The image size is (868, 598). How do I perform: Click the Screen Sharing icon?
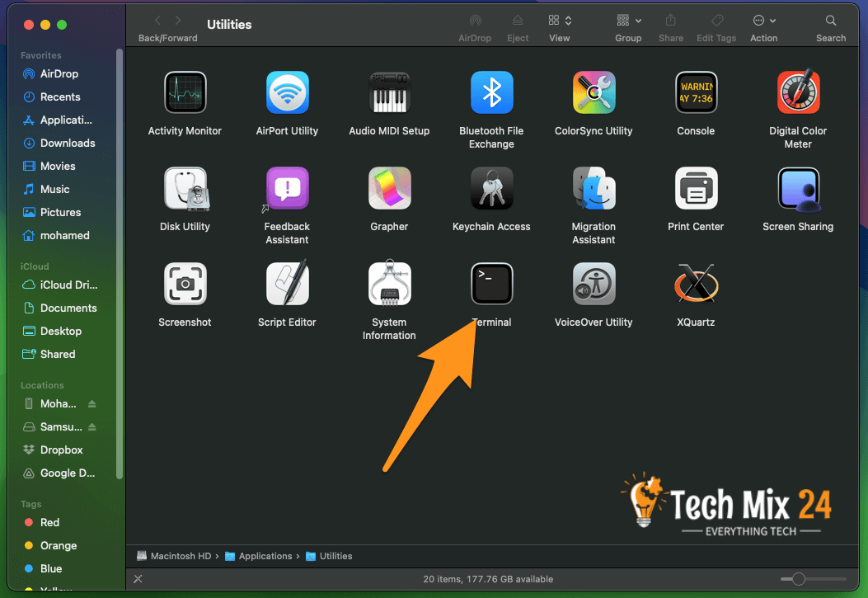tap(798, 190)
